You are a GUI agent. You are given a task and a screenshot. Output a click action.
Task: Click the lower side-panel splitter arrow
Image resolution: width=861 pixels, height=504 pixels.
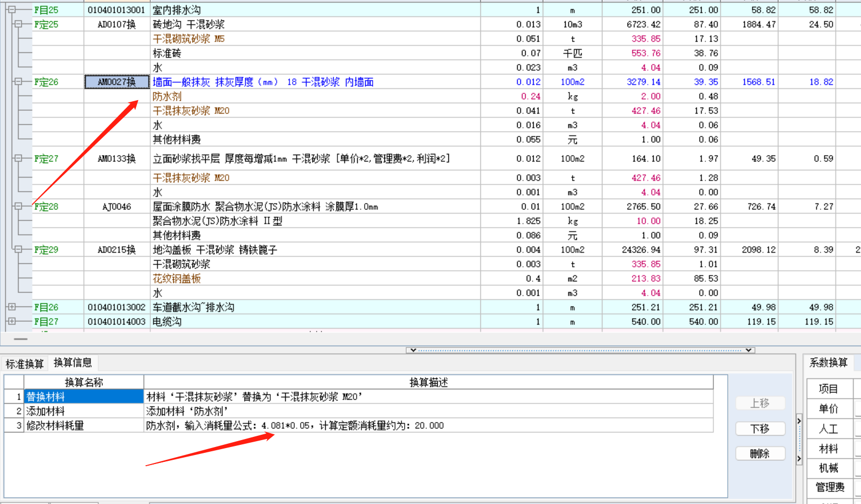point(799,458)
